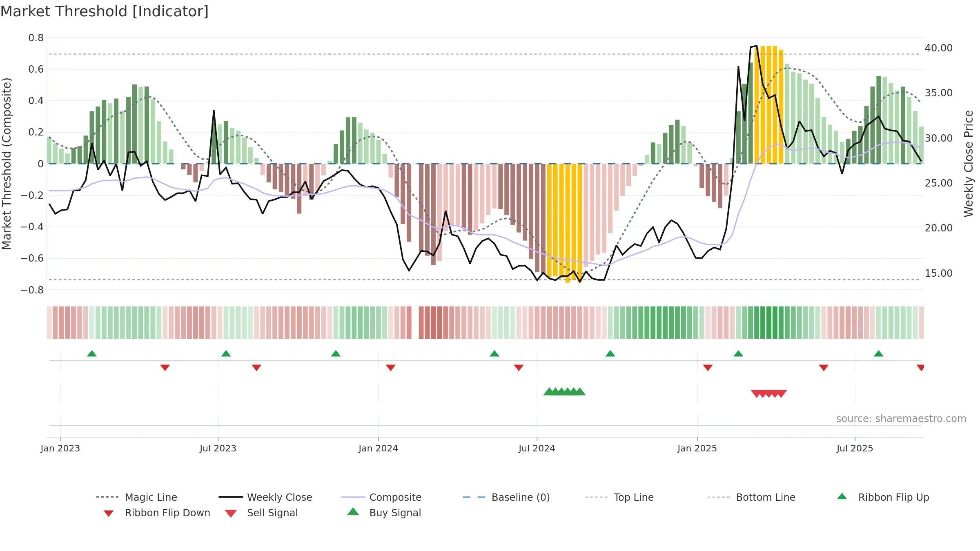Click the 40.00 price axis label
Screen dimensions: 980x551
939,48
